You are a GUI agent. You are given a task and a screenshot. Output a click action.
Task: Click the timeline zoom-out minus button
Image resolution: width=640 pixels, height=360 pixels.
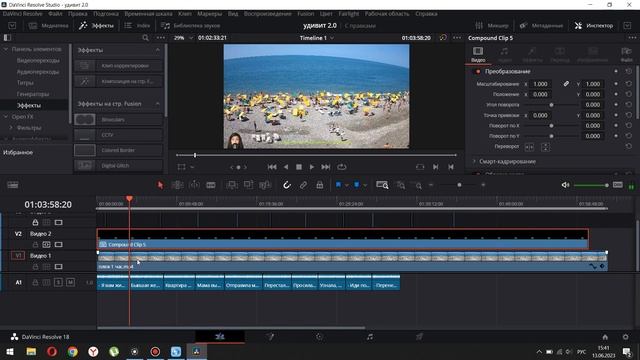coord(431,185)
